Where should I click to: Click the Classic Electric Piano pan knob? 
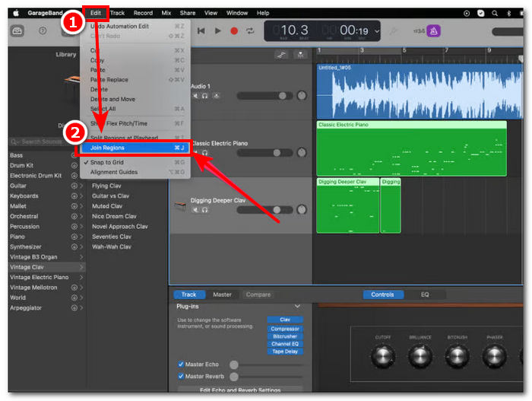302,153
